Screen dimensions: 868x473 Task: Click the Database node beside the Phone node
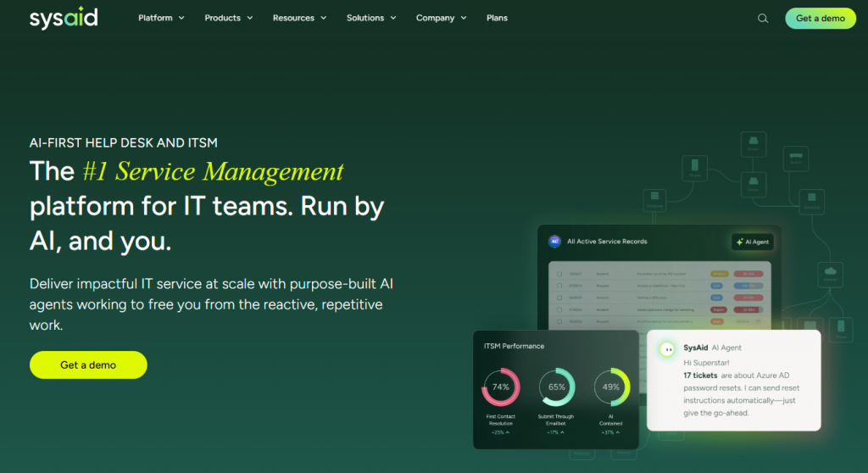click(654, 199)
